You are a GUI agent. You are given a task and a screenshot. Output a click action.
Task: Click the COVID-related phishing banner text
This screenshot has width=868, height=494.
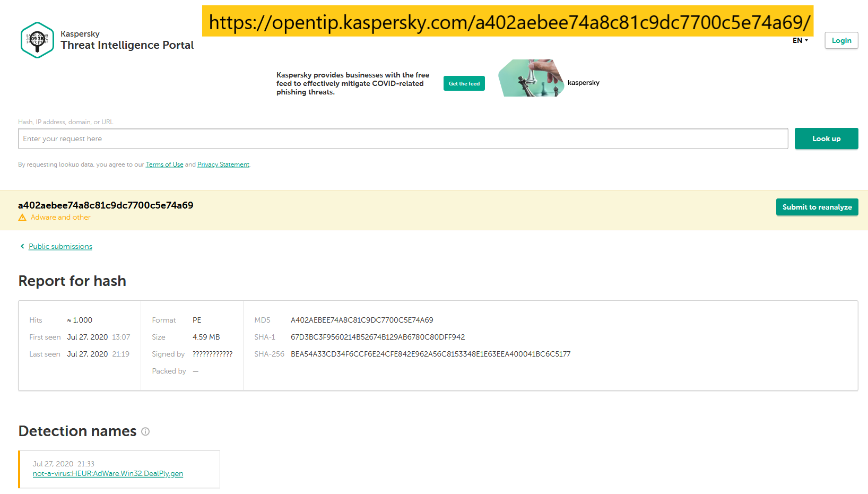353,83
